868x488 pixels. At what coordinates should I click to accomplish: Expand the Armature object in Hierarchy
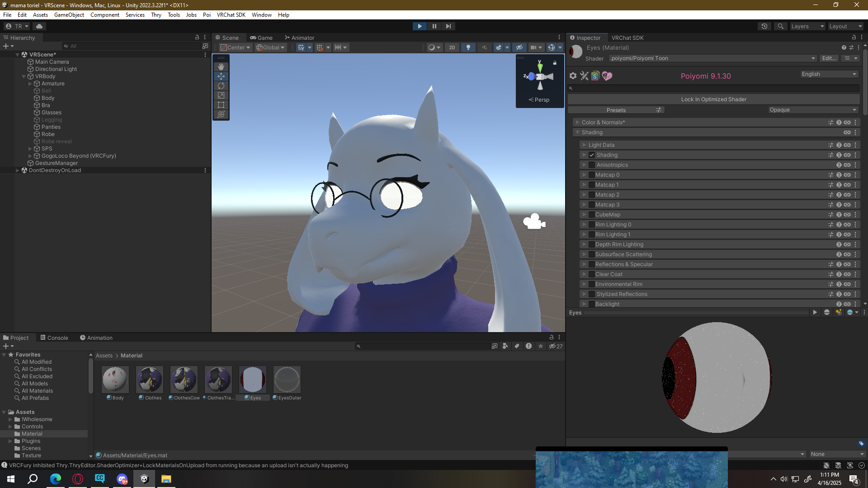30,84
